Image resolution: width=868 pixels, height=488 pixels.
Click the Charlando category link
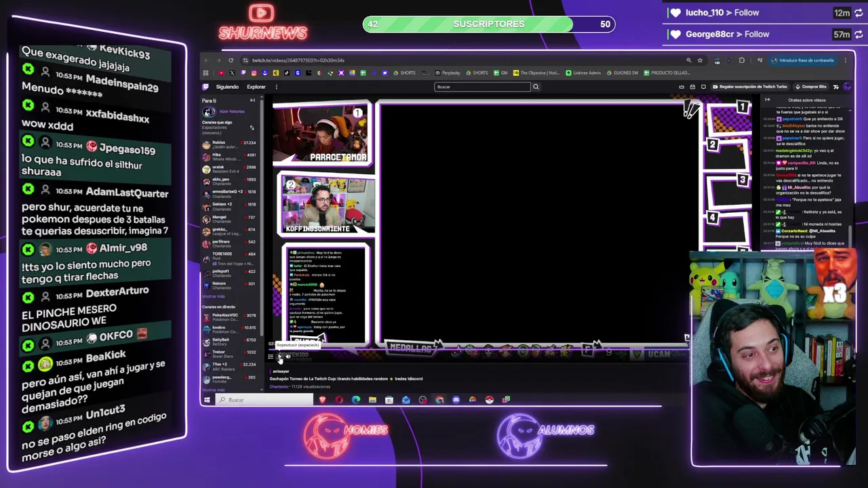[x=279, y=387]
